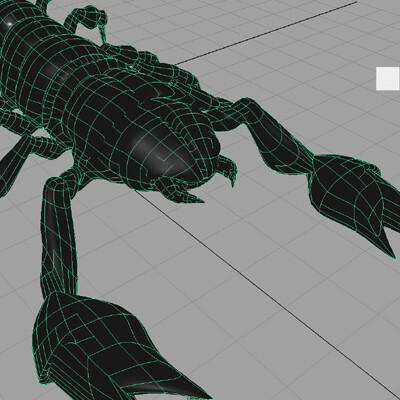This screenshot has width=400, height=400.
Task: Click the white square in the viewport
Action: [388, 78]
